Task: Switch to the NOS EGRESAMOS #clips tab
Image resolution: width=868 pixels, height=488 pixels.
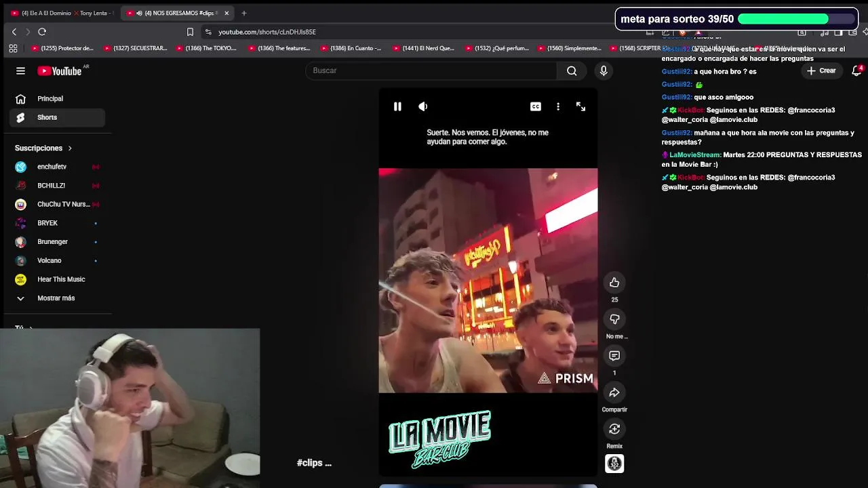Action: coord(178,13)
